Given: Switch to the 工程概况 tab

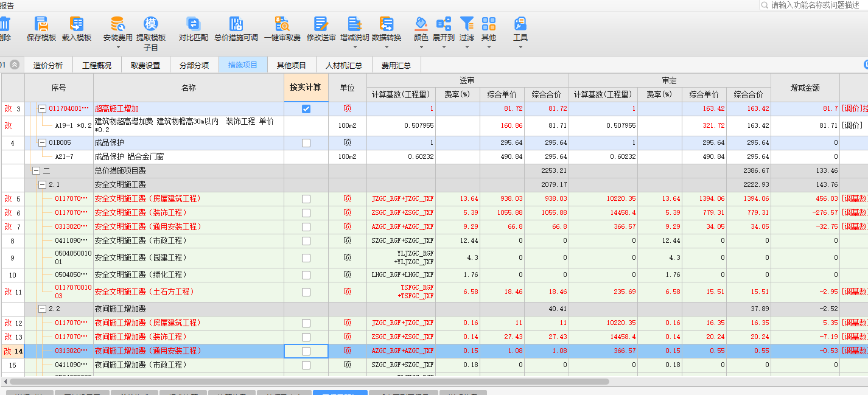Looking at the screenshot, I should pos(97,65).
